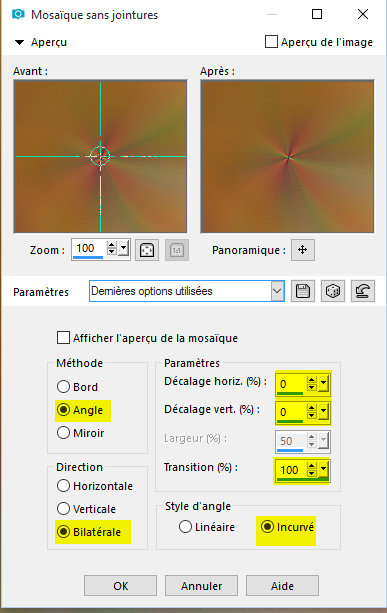
Task: Collapse the Aperçu preview section triangle
Action: (19, 42)
